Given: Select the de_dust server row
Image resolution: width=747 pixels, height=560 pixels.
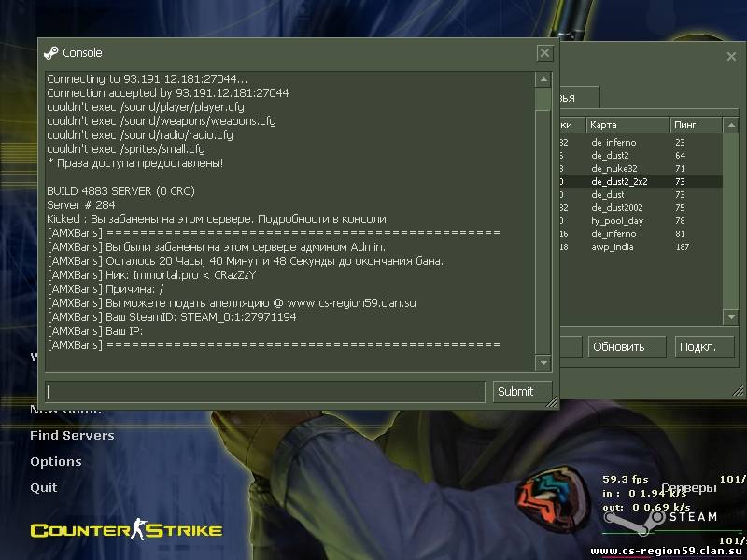Looking at the screenshot, I should (x=641, y=195).
